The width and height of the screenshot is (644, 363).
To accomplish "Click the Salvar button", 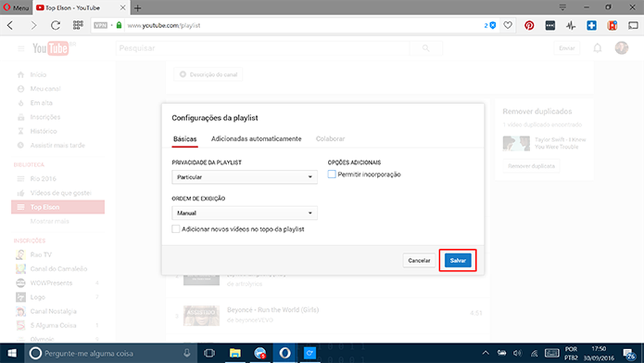I will tap(458, 261).
